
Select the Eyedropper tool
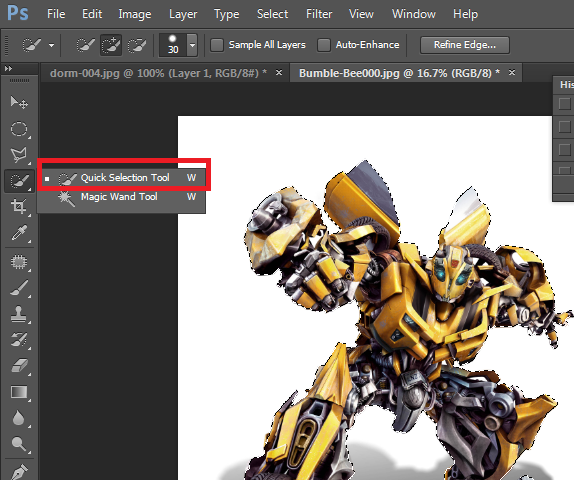[19, 233]
